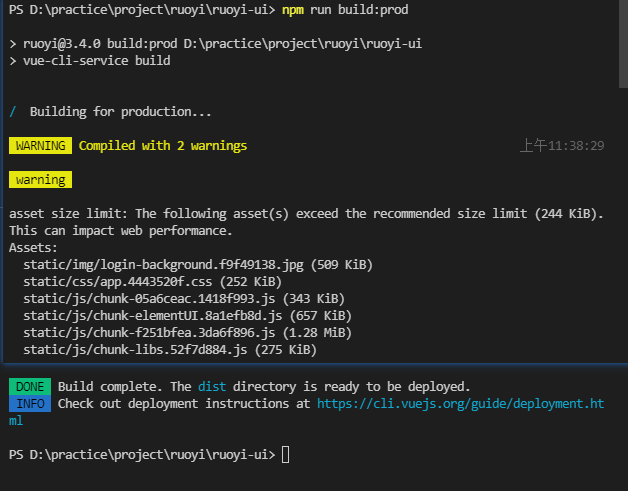
Task: Click the chunk-elementUI.8a1efb8d.js asset line
Action: click(187, 316)
